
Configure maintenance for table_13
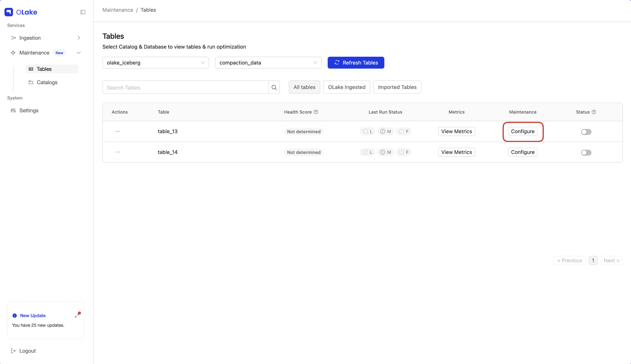click(x=522, y=131)
